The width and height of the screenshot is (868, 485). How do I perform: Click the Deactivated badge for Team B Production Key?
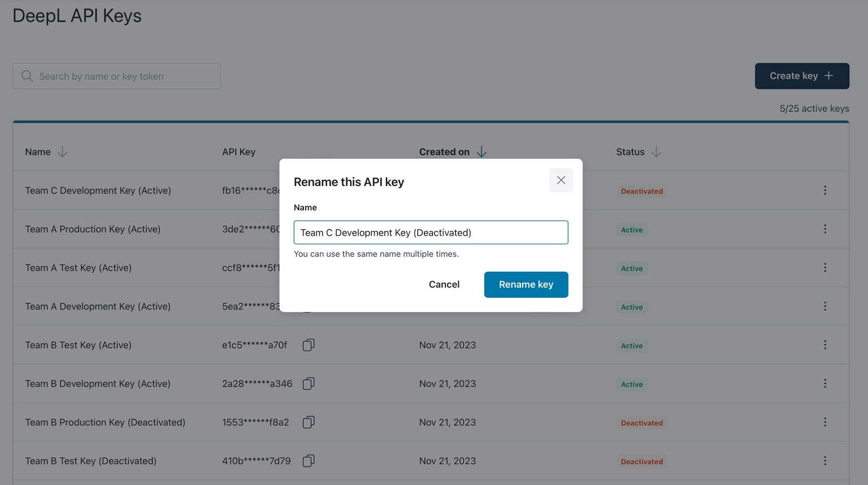(642, 423)
